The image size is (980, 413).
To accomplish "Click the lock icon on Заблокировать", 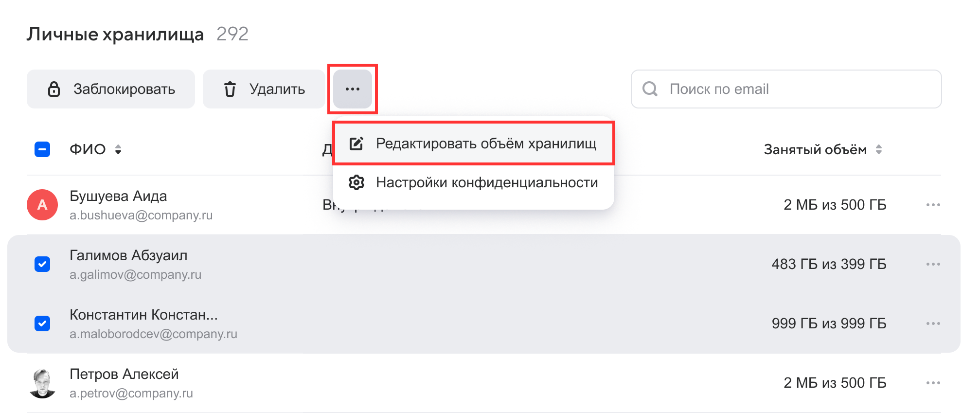I will [x=54, y=89].
